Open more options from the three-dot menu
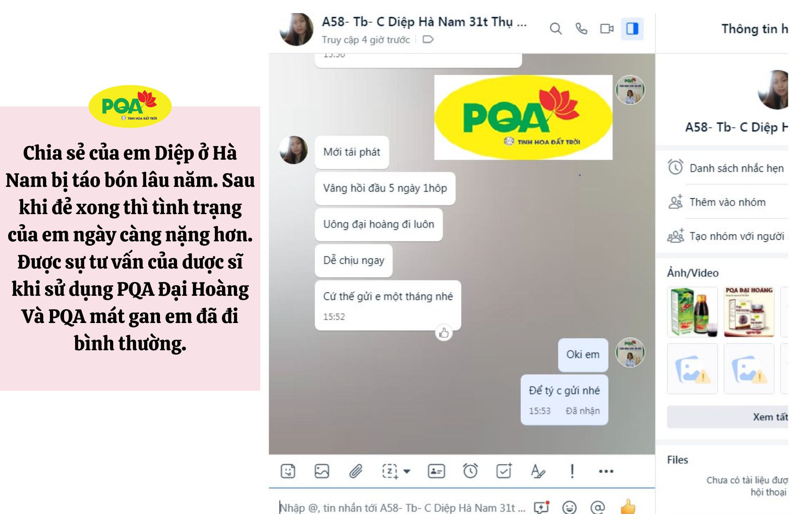 click(606, 471)
